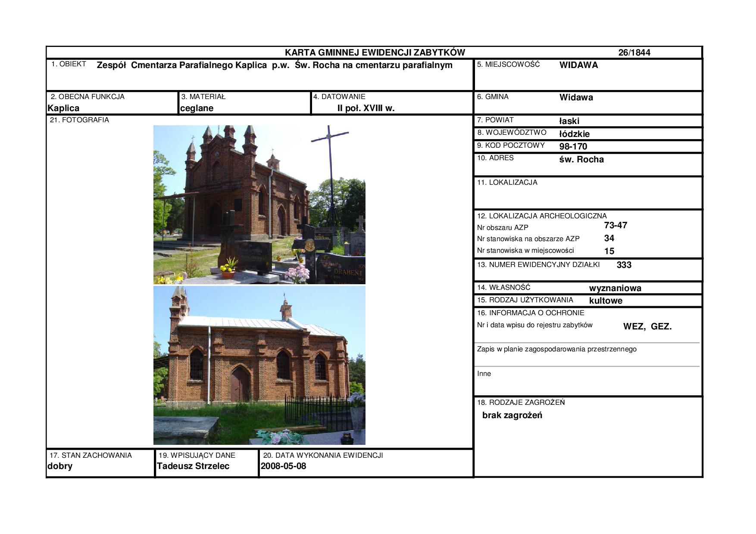
Task: Select the threats value brak zagrożeń
Action: [x=512, y=415]
